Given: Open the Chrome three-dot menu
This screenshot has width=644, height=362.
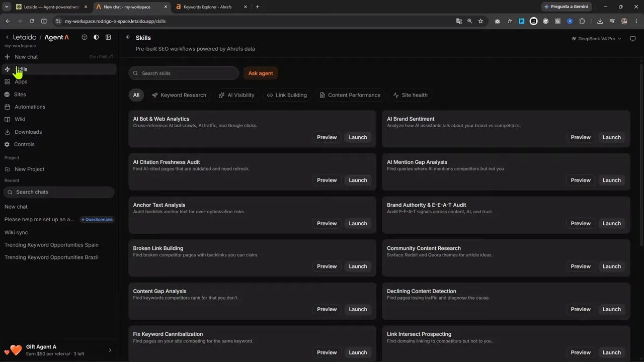Looking at the screenshot, I should [636, 21].
